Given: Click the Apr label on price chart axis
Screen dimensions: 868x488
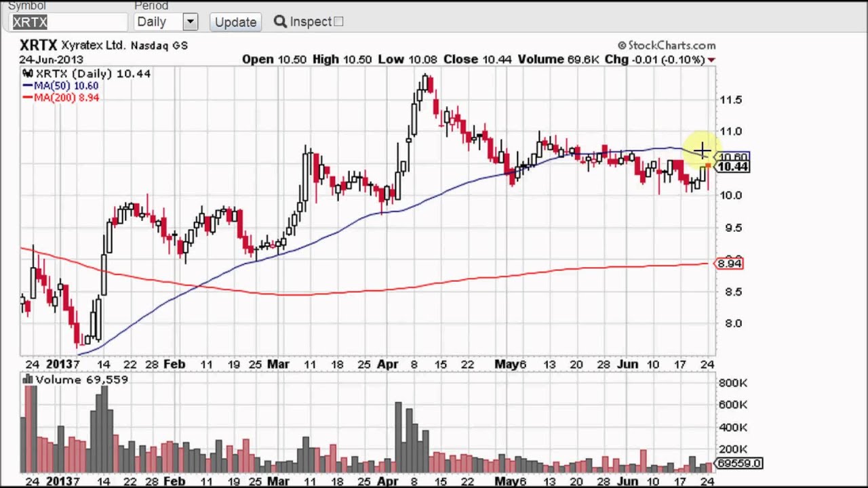Looking at the screenshot, I should [387, 364].
